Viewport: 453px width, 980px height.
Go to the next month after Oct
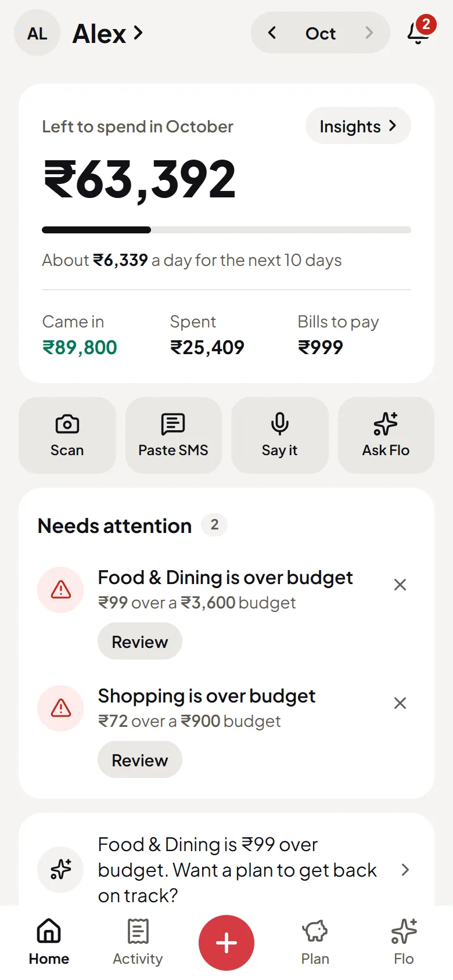[x=369, y=33]
